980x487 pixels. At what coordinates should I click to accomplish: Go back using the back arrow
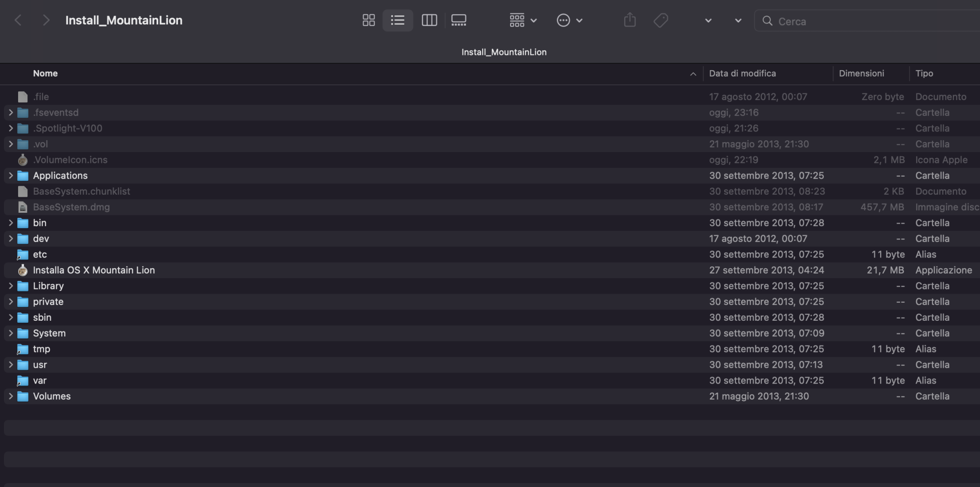(x=18, y=20)
